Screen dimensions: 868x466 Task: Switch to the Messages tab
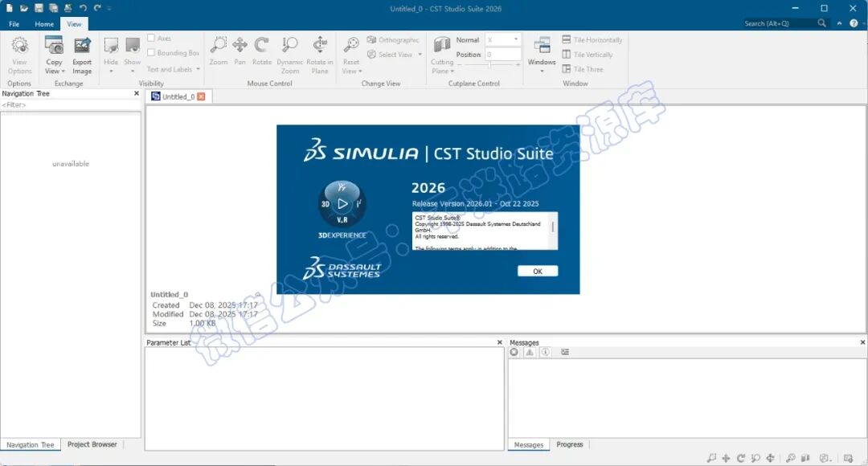(x=529, y=444)
